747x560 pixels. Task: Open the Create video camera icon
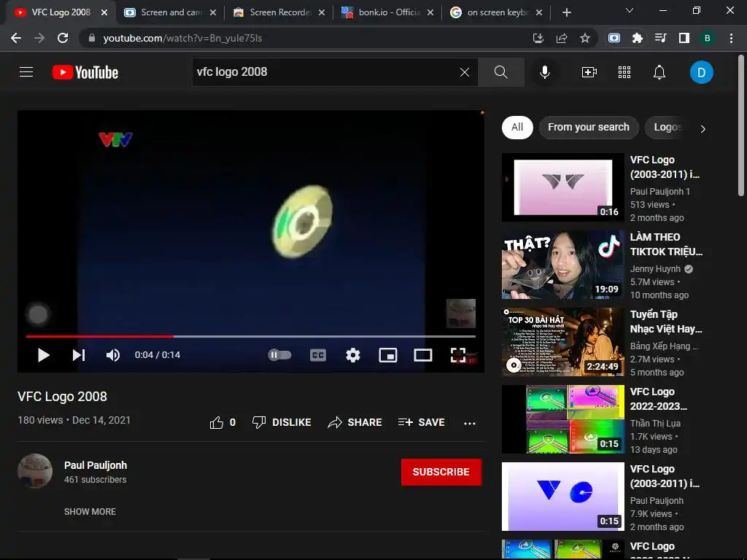coord(589,72)
